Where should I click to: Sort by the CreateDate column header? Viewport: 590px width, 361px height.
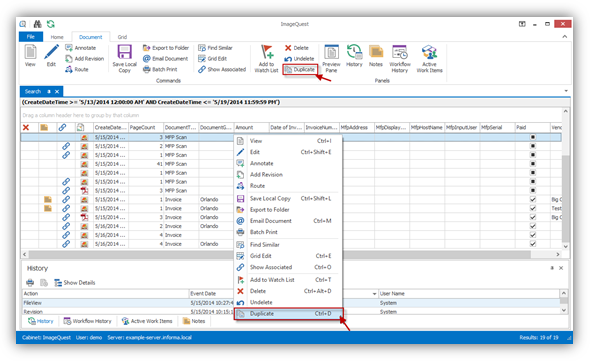[x=111, y=127]
